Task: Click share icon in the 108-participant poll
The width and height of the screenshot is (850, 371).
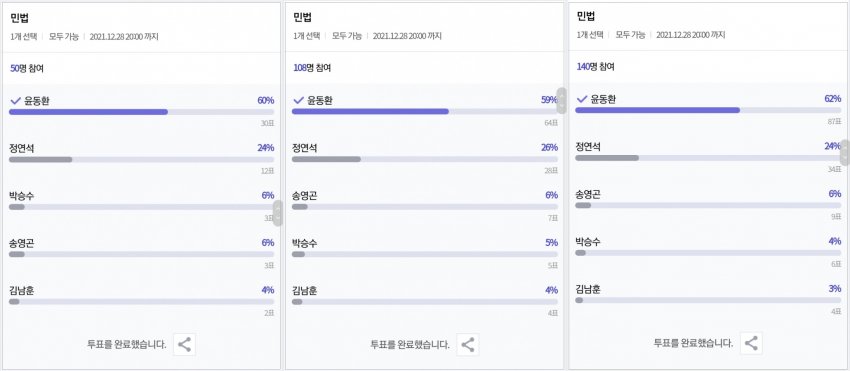Action: pos(468,344)
